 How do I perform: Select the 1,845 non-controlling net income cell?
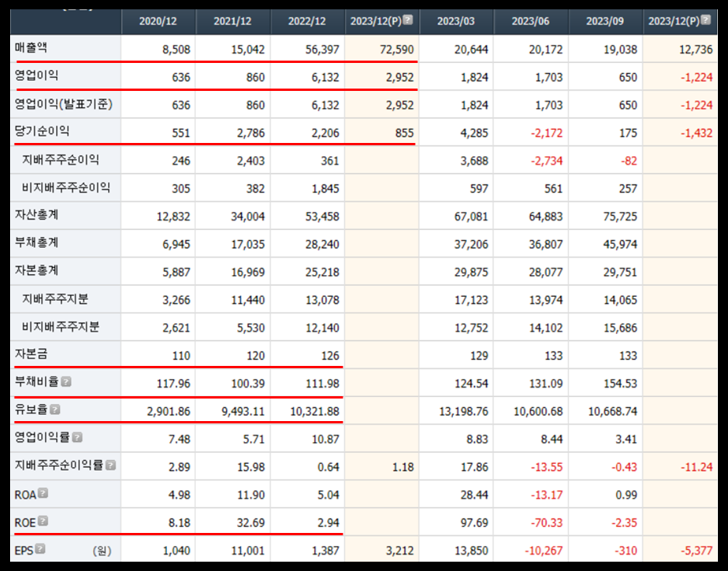(326, 189)
